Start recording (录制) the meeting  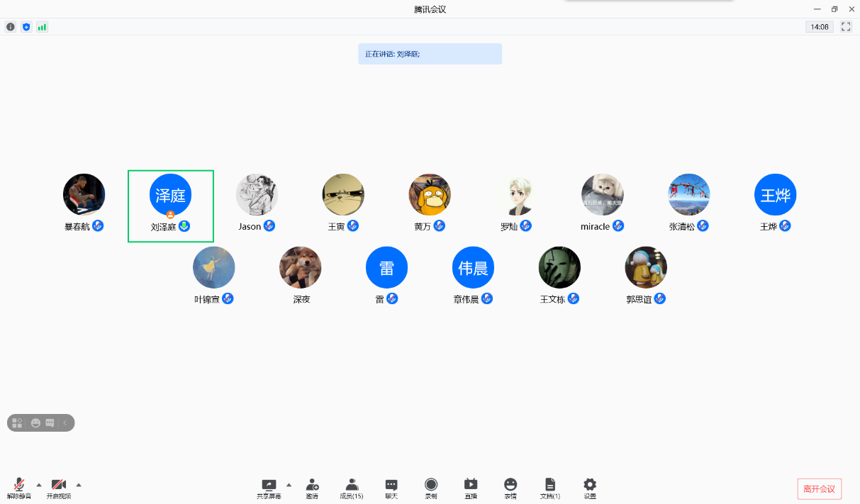[x=431, y=488]
